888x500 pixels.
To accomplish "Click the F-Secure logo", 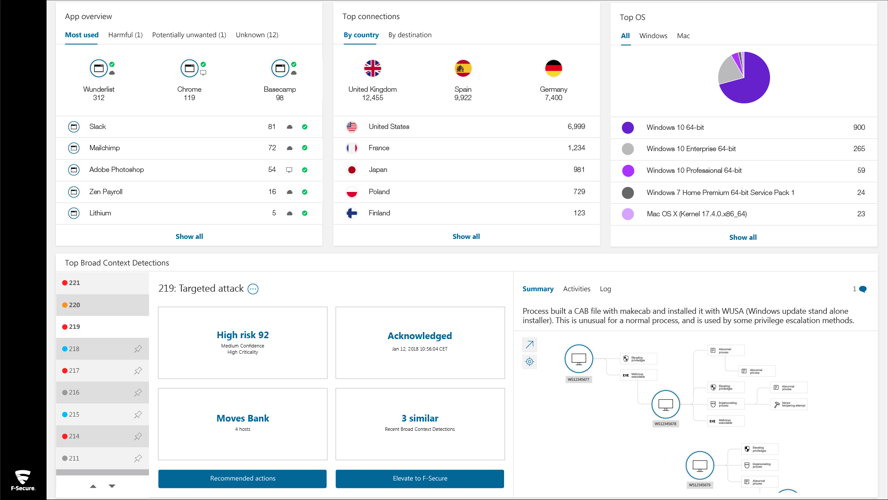I will pyautogui.click(x=23, y=480).
